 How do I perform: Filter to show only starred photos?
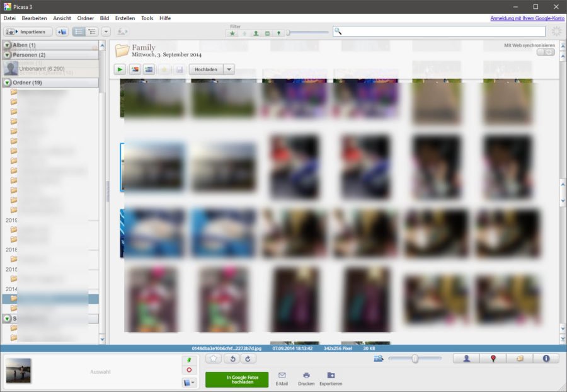pyautogui.click(x=232, y=33)
